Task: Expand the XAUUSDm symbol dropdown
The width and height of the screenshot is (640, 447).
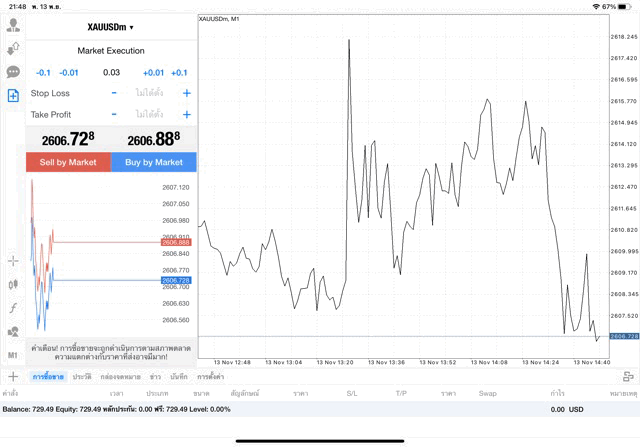Action: click(111, 27)
